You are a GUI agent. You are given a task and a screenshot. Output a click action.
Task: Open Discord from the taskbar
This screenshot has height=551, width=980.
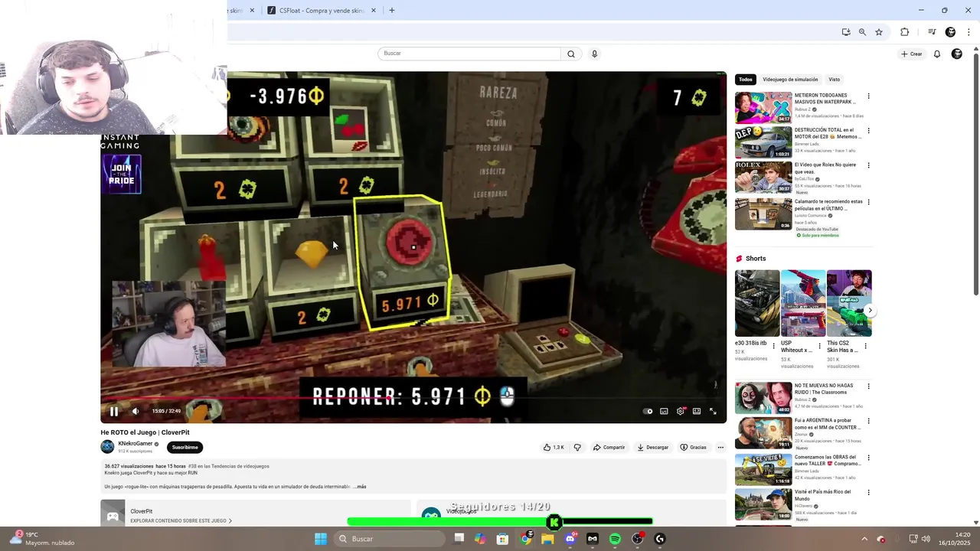[x=570, y=539]
